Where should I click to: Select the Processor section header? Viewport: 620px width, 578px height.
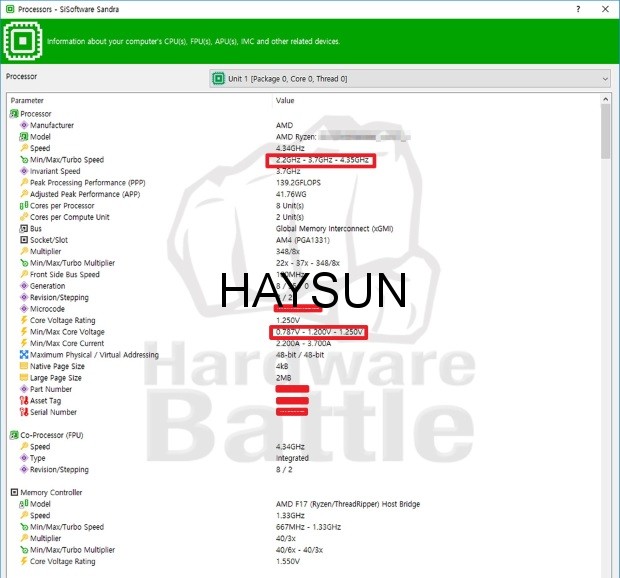click(x=35, y=113)
